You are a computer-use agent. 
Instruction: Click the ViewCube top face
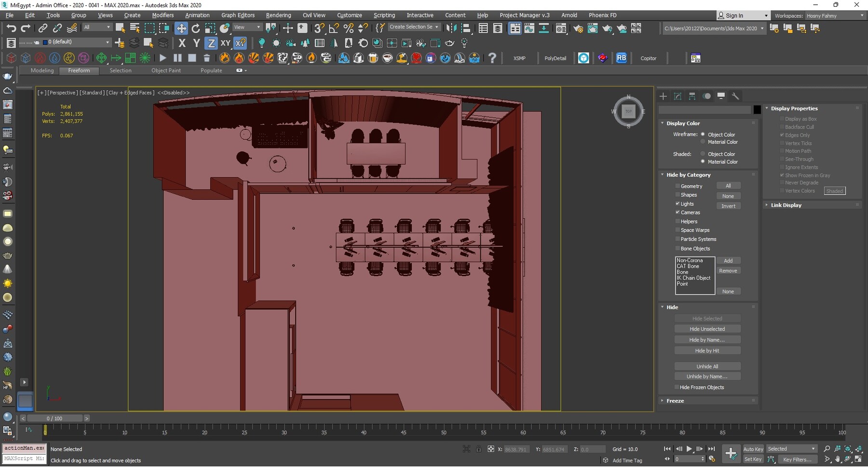628,111
